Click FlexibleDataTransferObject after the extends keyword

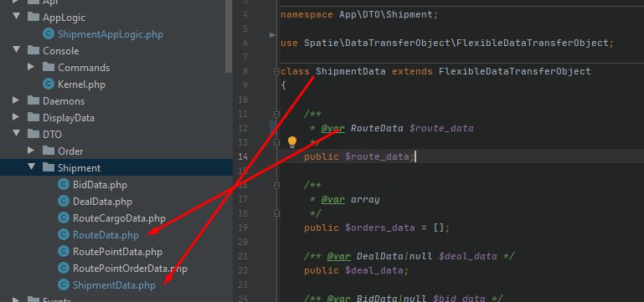(x=515, y=71)
